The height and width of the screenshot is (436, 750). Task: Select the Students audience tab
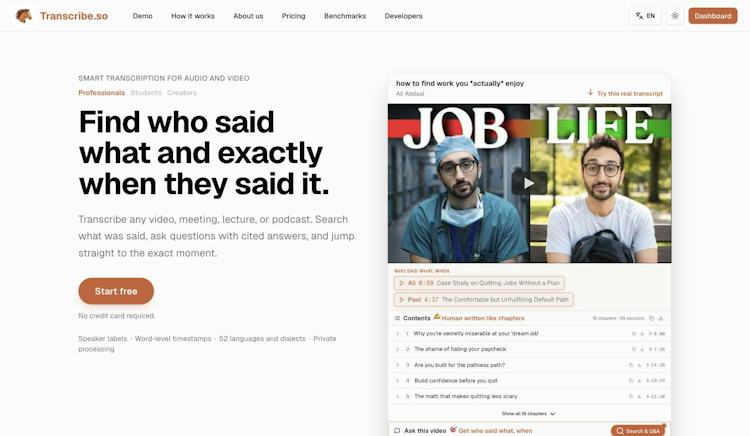point(146,93)
